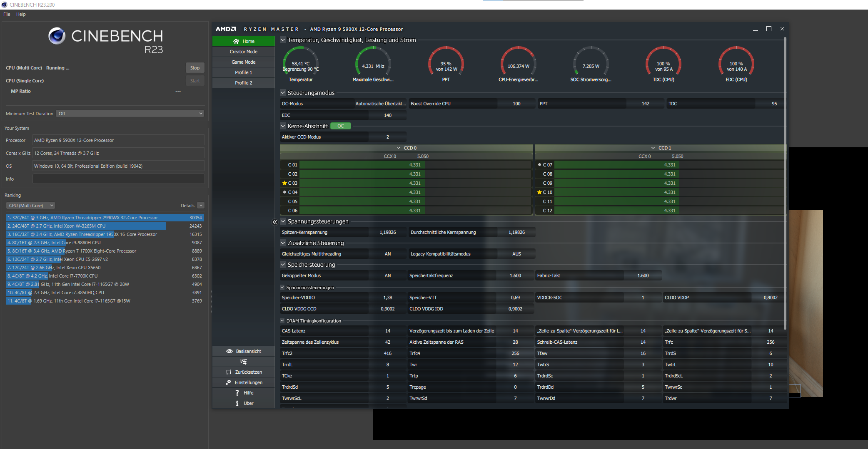Open Einstellungen via the gears icon
Screen dimensions: 868x449
click(x=228, y=382)
